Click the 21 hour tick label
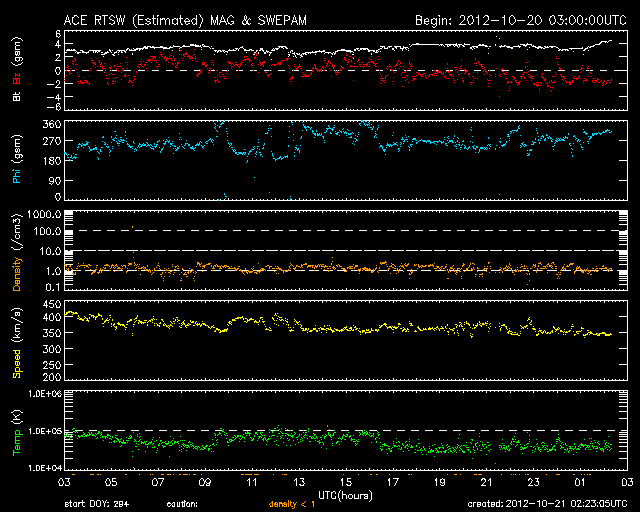 (x=487, y=482)
